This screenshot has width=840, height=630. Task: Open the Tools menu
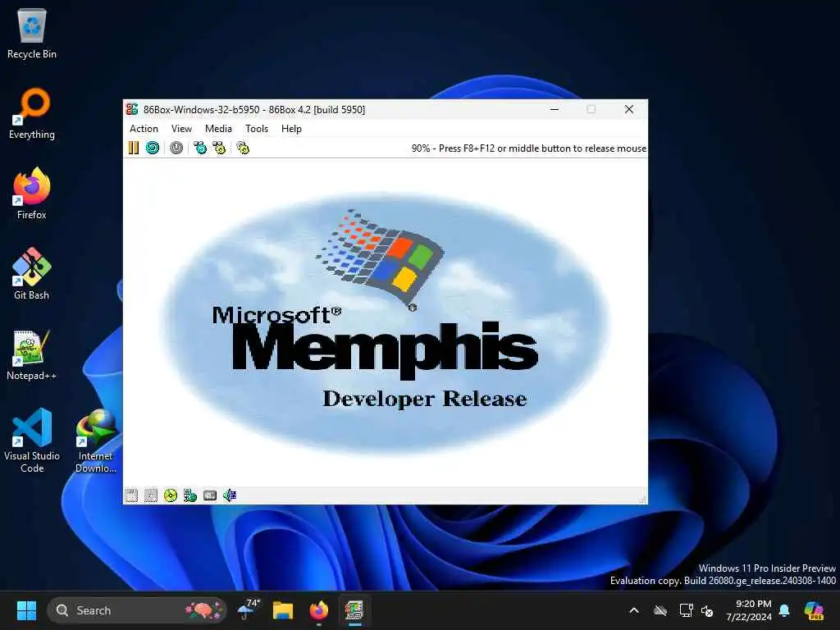(257, 129)
